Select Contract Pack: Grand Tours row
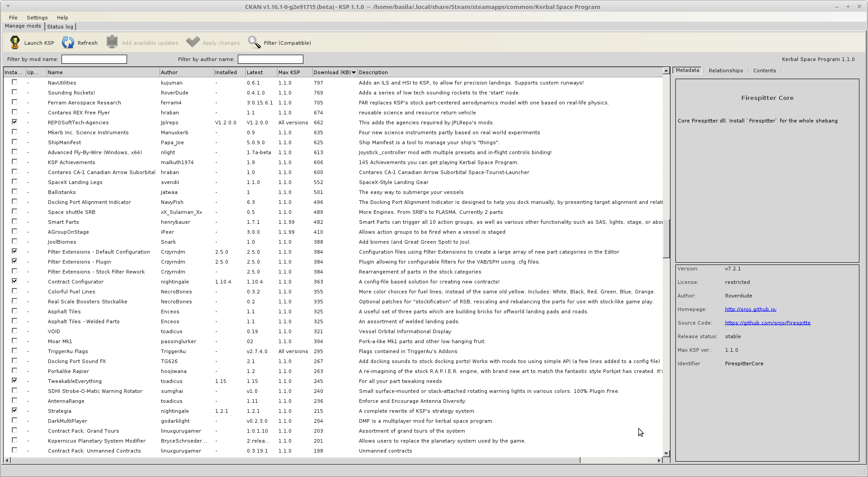This screenshot has width=868, height=477. coord(333,431)
